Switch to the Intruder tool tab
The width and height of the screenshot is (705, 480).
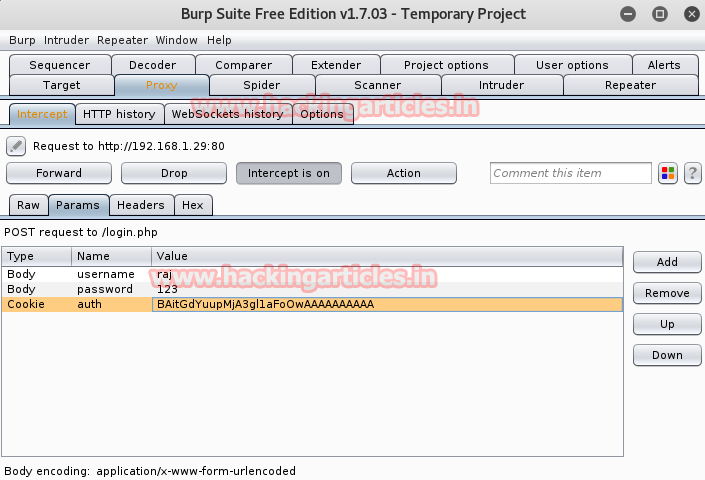coord(501,85)
